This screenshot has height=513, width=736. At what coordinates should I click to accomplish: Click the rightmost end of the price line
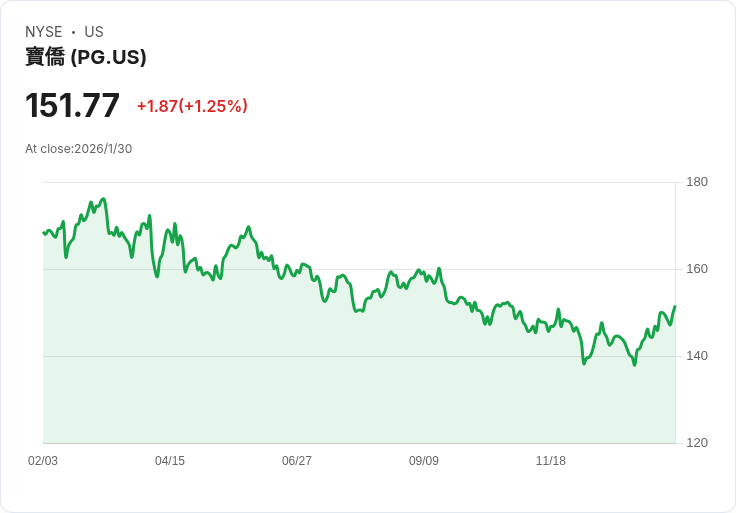point(675,307)
